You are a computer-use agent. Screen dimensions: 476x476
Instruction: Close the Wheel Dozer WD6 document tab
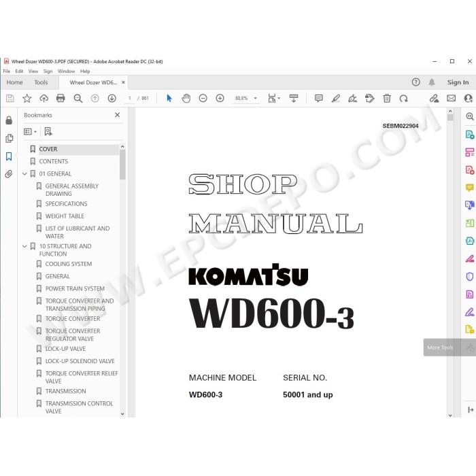[x=123, y=82]
